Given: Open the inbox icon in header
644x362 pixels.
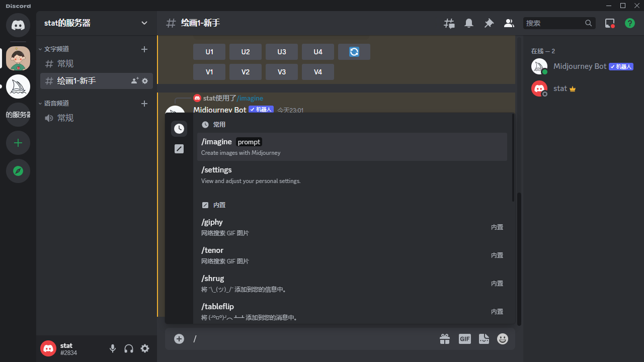Looking at the screenshot, I should [x=610, y=23].
